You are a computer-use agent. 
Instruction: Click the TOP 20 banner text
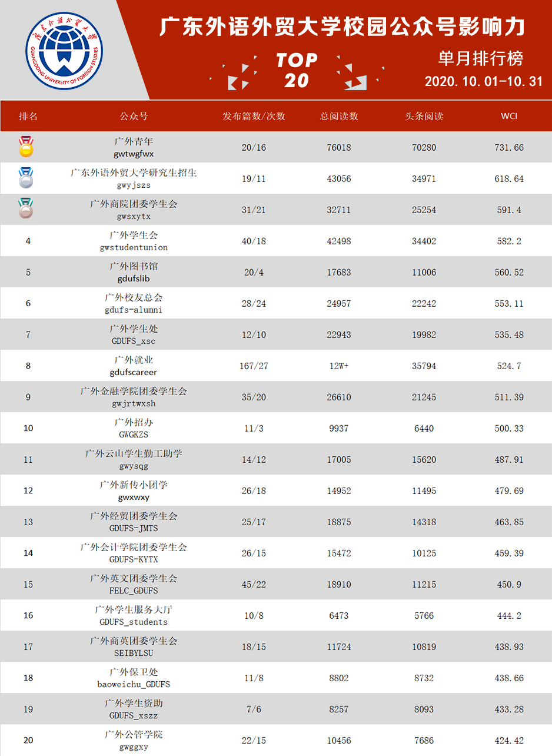coord(297,70)
